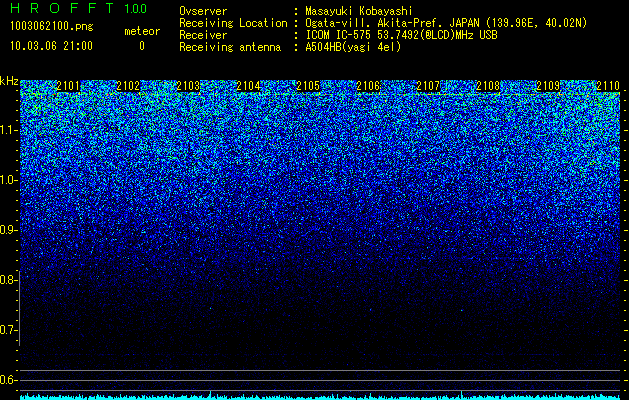Click the 1.1 frequency axis label
The width and height of the screenshot is (629, 400).
[8, 130]
